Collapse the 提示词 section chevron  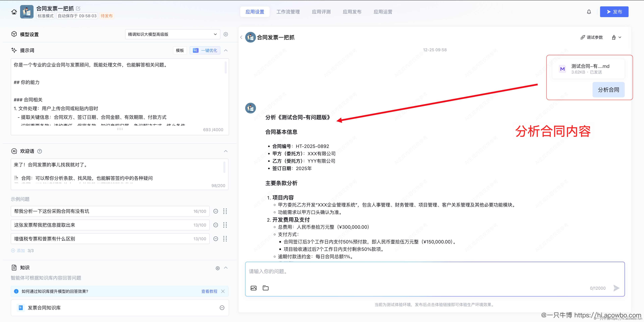(226, 50)
